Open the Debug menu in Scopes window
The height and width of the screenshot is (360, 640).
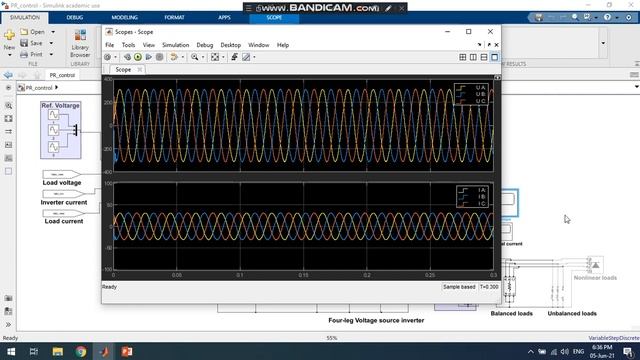coord(205,45)
